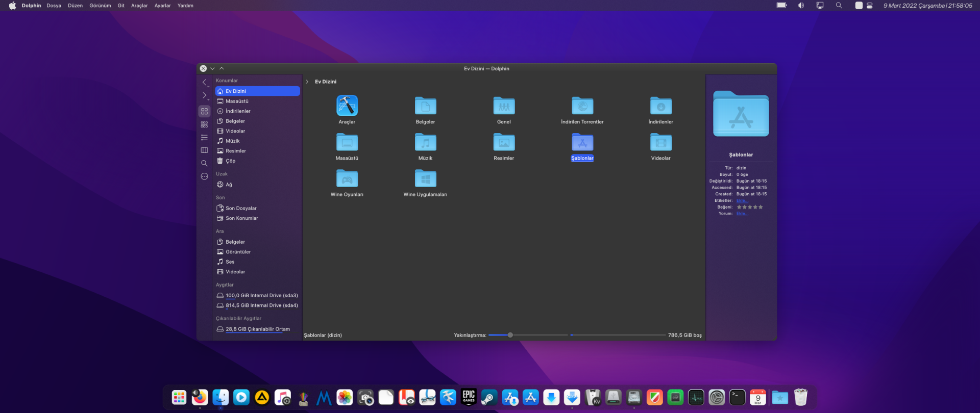Launch Steam from the dock

(x=489, y=398)
